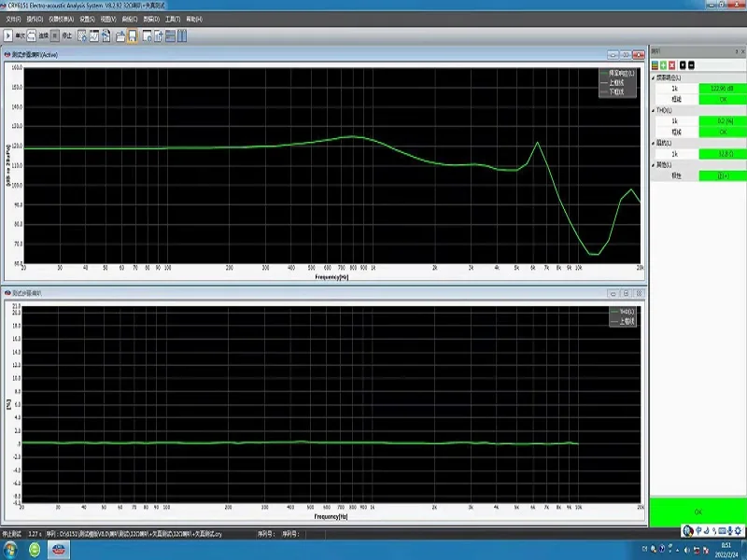The height and width of the screenshot is (560, 747).
Task: Click the highlighted save icon in toolbar
Action: click(x=133, y=35)
